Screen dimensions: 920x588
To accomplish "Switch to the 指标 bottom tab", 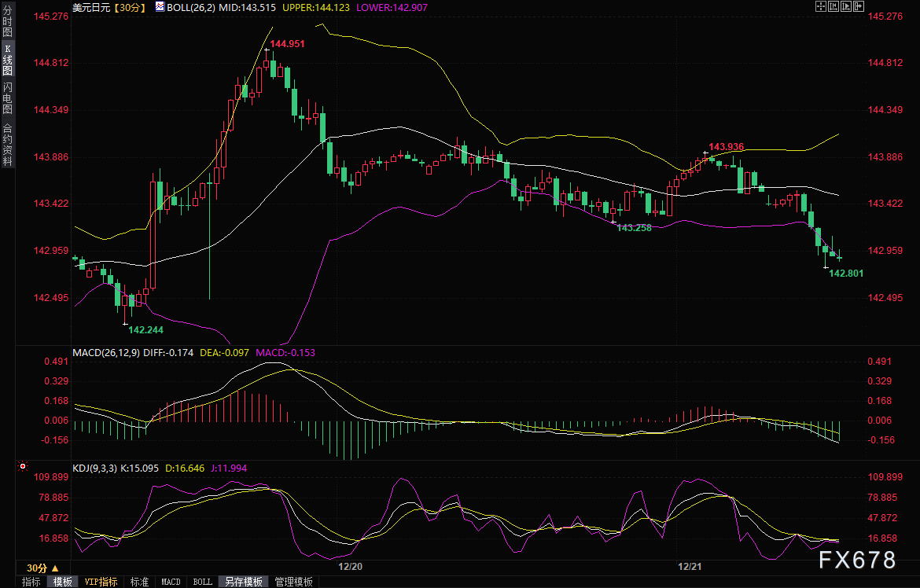I will point(31,582).
